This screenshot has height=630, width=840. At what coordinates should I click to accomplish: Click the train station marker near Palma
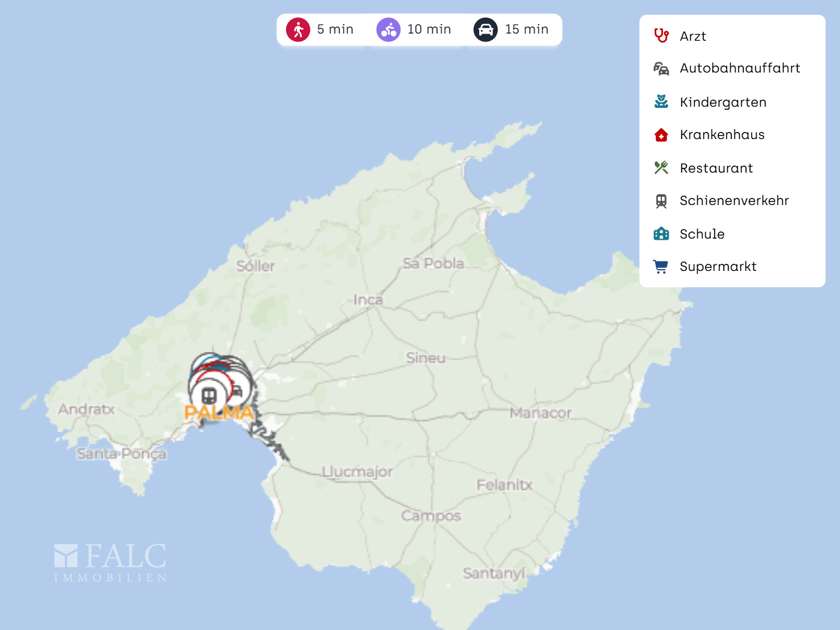click(209, 396)
